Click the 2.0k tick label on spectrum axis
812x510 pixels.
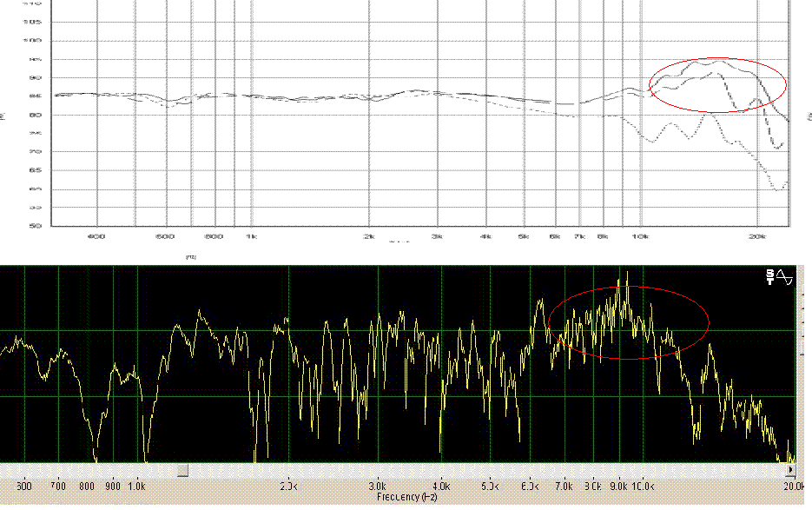point(287,487)
